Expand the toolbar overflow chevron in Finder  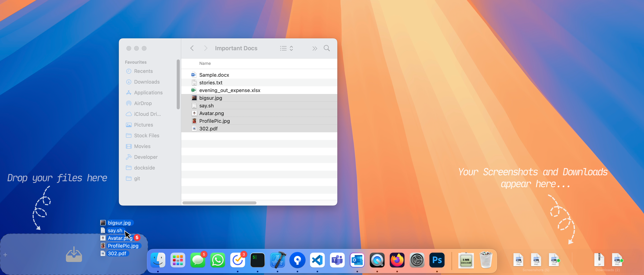click(315, 48)
